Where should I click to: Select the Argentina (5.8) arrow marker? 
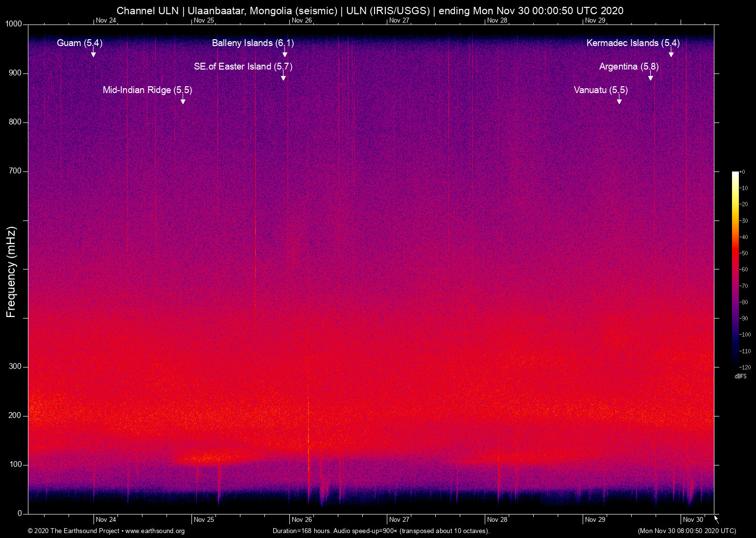point(651,76)
